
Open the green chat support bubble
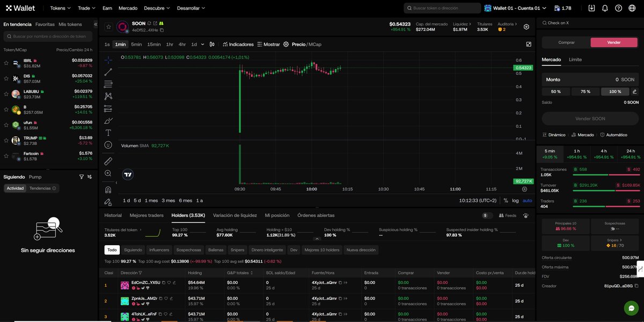pyautogui.click(x=631, y=308)
